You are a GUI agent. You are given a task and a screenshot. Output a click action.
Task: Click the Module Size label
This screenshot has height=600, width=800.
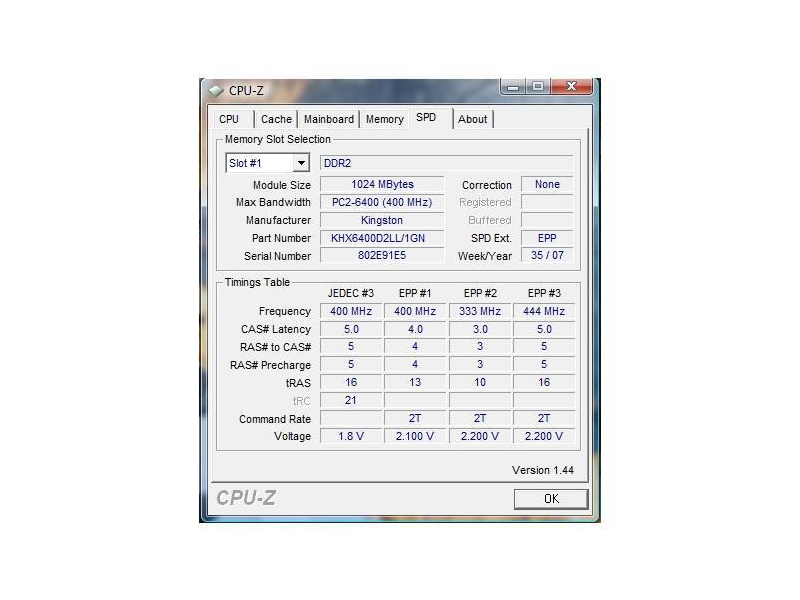click(x=282, y=185)
